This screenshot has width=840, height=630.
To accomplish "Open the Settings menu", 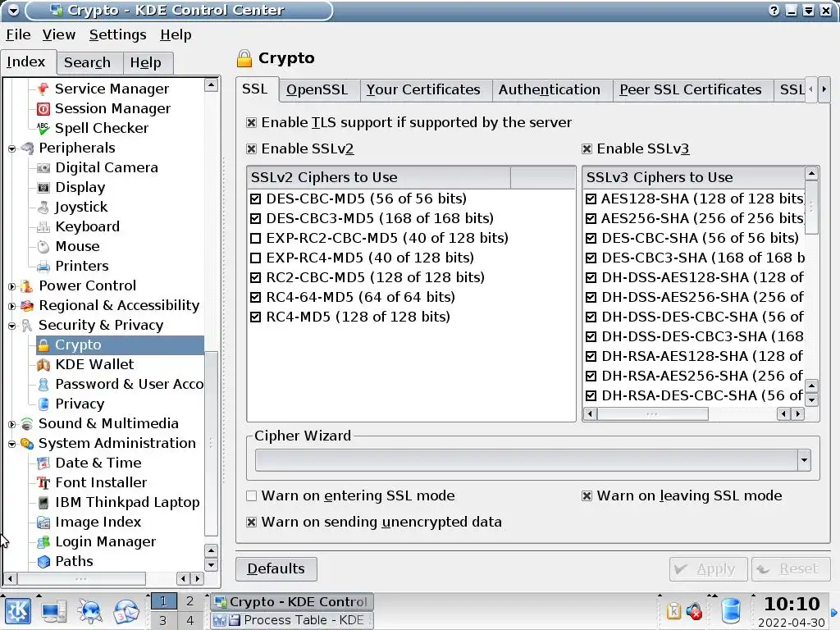I will (118, 34).
